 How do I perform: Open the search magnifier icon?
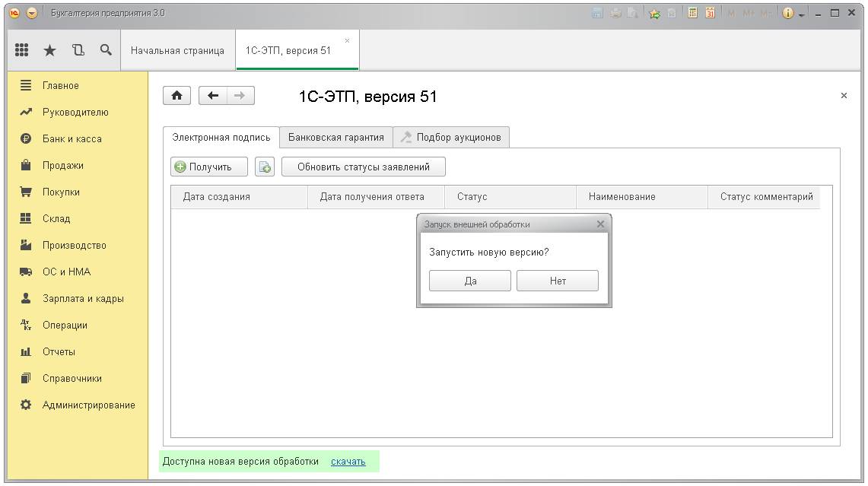(x=106, y=50)
